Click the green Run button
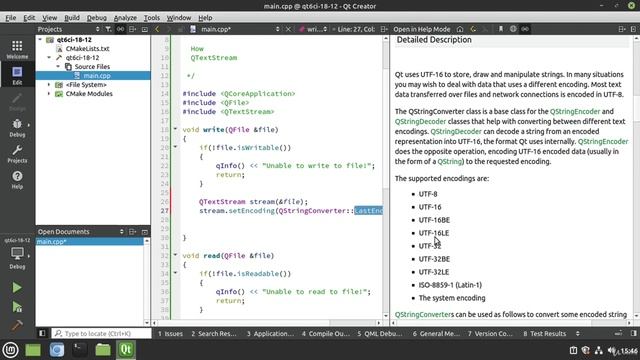 (x=17, y=288)
